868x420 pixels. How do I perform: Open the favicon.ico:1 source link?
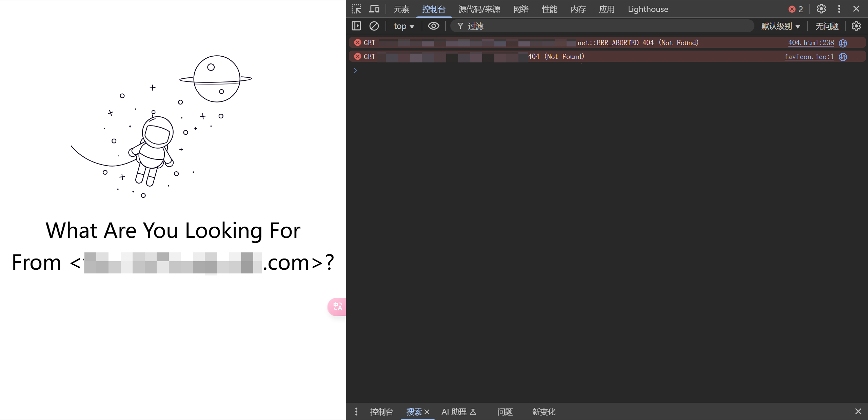pos(809,57)
